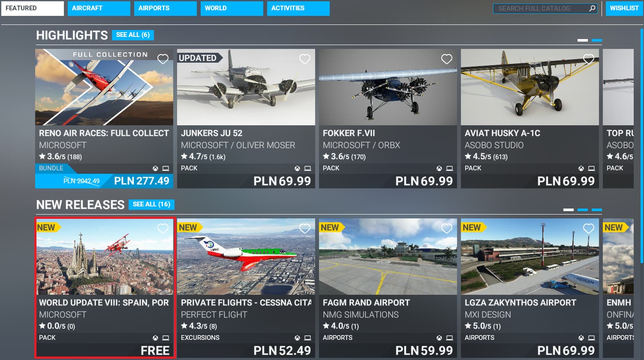Click PC icon on World Update VIII card
The width and height of the screenshot is (644, 360).
coord(166,338)
